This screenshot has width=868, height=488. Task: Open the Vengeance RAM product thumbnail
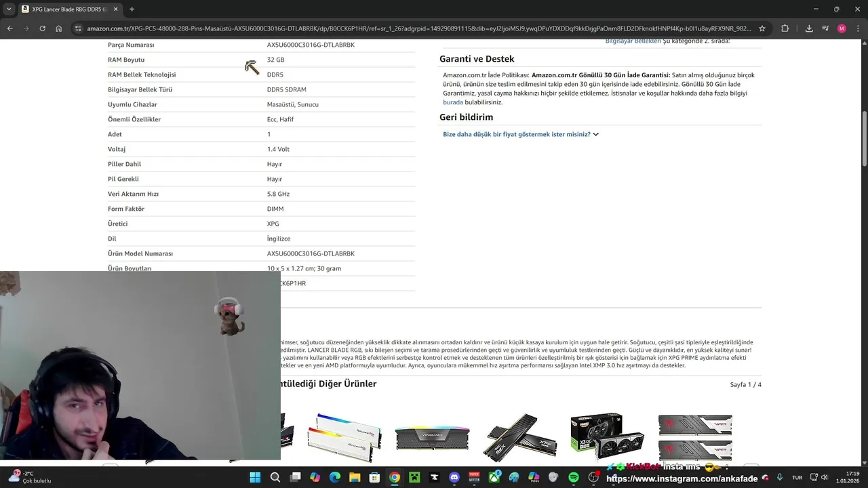point(432,437)
